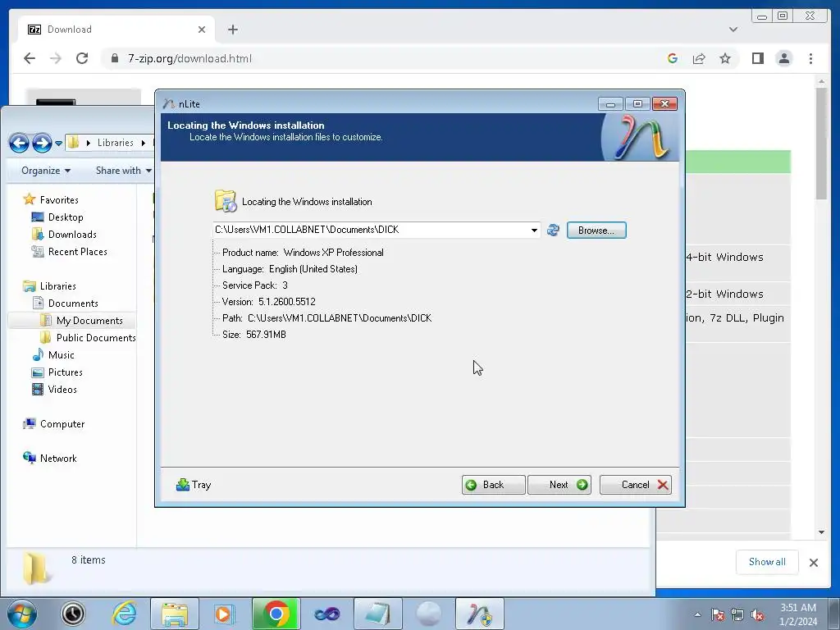Click Explorer forward arrow button

coord(42,143)
